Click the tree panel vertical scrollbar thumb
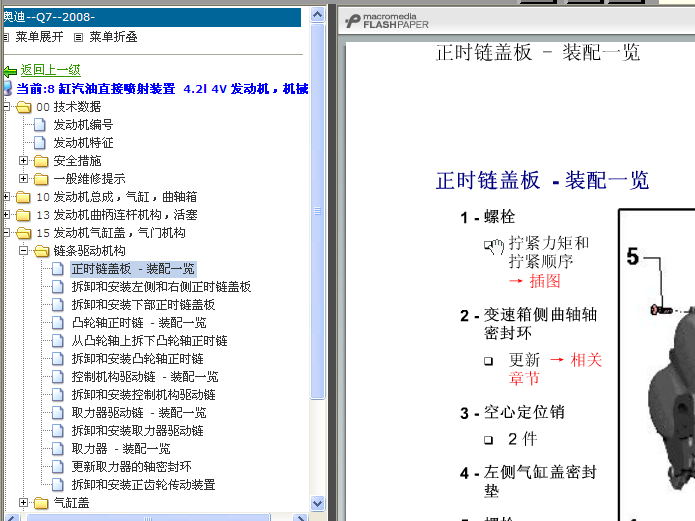Image resolution: width=695 pixels, height=521 pixels. tap(317, 211)
